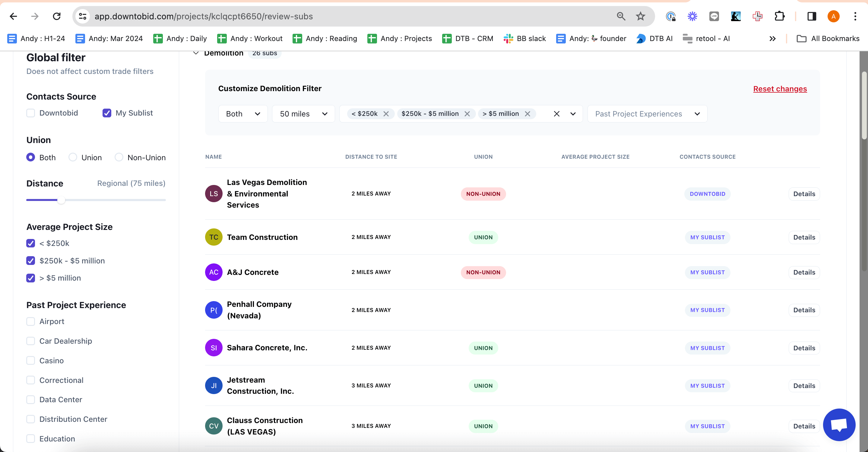Screen dimensions: 868x452
Task: Click the Details link for Team Construction
Action: click(x=804, y=237)
